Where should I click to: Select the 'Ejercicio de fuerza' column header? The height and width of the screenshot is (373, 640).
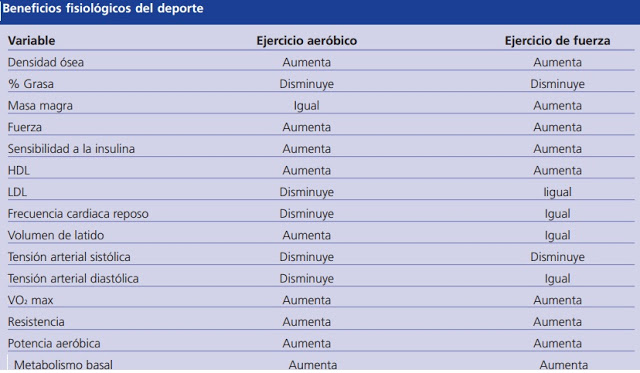pos(557,41)
